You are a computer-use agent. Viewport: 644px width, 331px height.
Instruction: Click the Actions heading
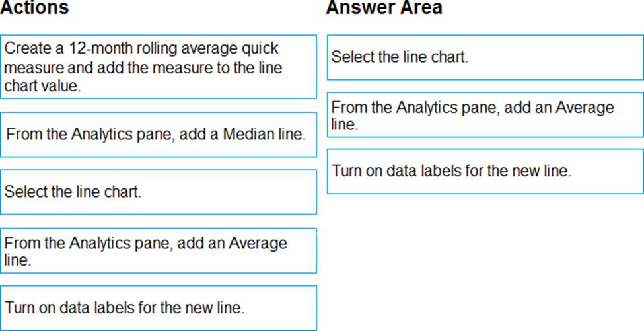pyautogui.click(x=34, y=8)
